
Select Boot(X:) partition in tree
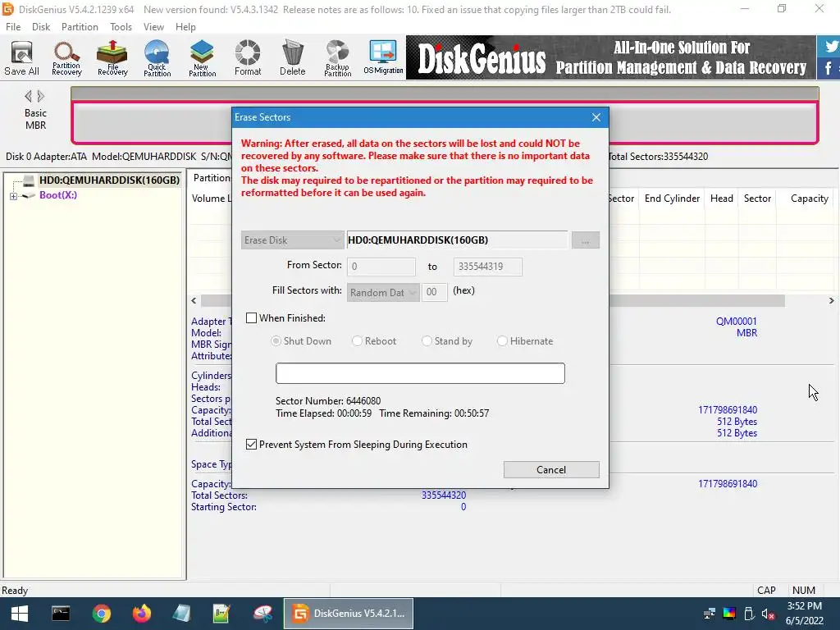coord(58,195)
